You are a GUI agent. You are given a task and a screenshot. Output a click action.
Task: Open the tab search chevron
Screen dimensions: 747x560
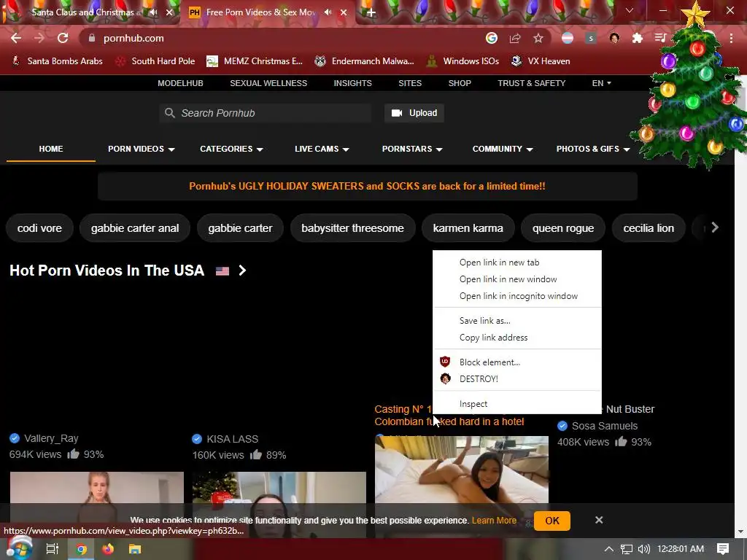(630, 10)
